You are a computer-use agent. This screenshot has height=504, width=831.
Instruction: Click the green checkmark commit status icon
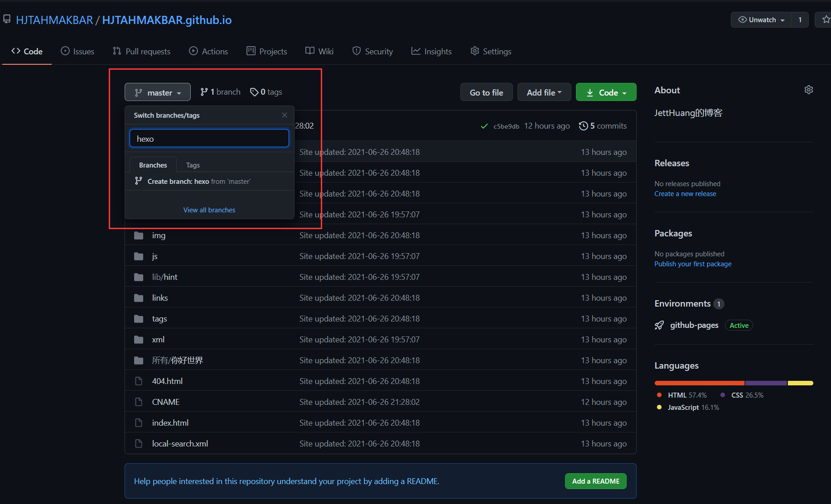coord(484,126)
